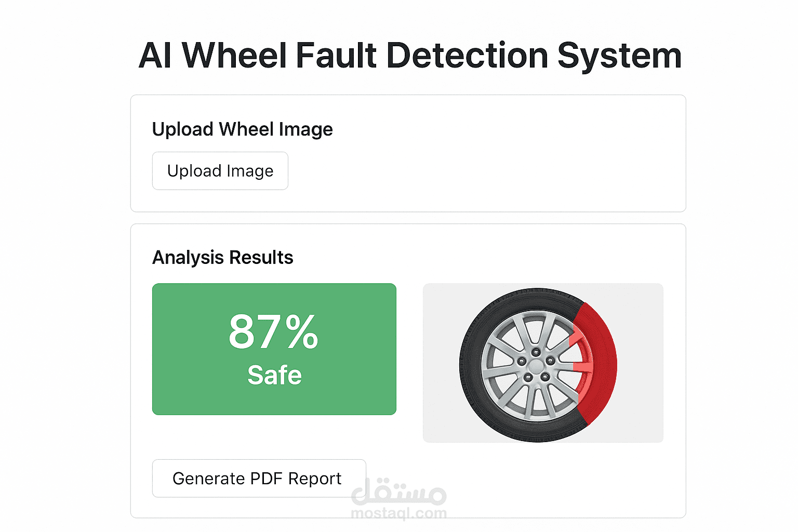Click the AI Wheel Fault Detection System title
Viewport: 798px width, 532px height.
tap(410, 56)
